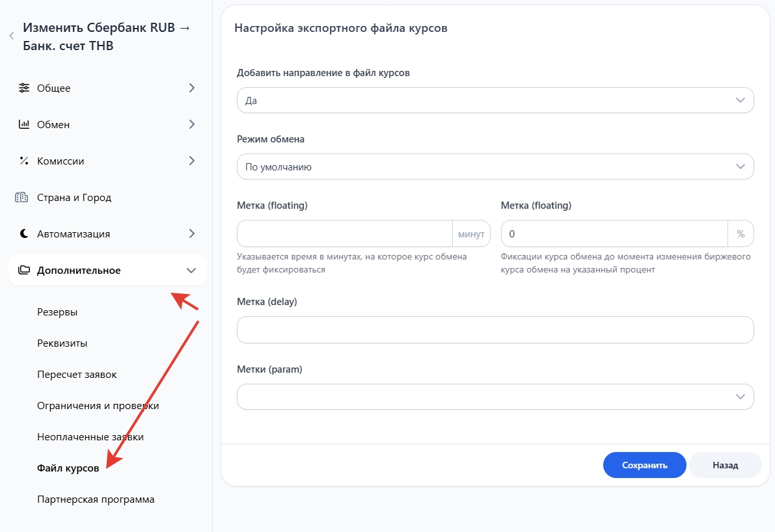Open the Партнерская программа submenu item
The image size is (775, 532).
(x=96, y=499)
